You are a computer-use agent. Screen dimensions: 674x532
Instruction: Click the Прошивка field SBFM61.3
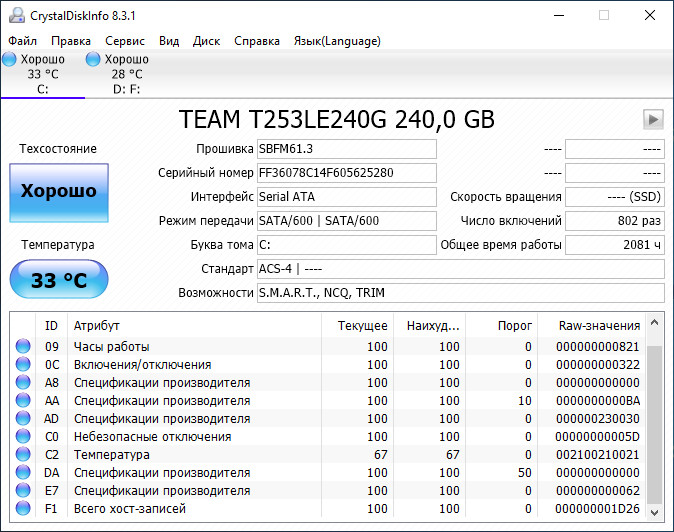[347, 149]
